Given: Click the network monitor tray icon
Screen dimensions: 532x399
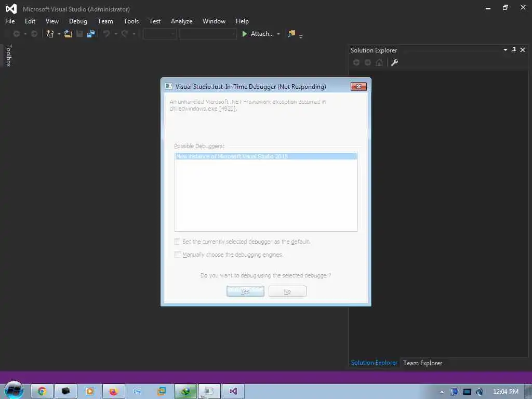Looking at the screenshot, I should click(467, 392).
